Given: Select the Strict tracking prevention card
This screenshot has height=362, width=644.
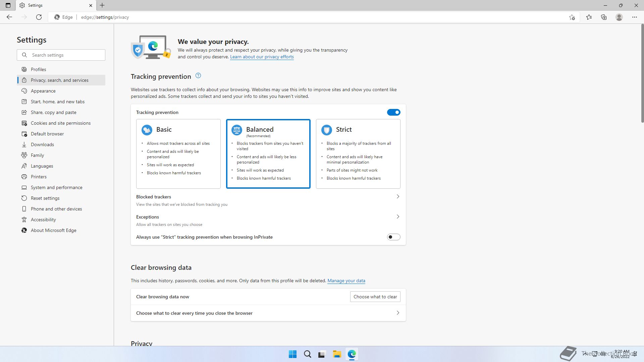Looking at the screenshot, I should tap(358, 154).
